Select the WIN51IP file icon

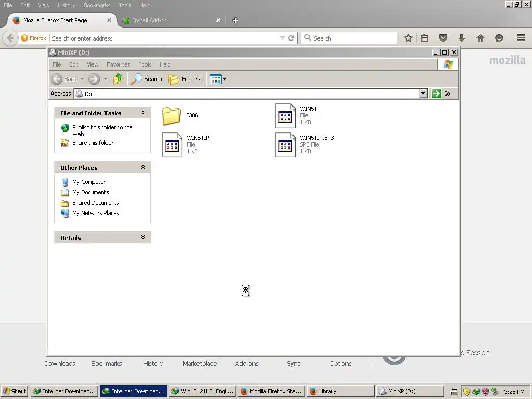pos(172,145)
